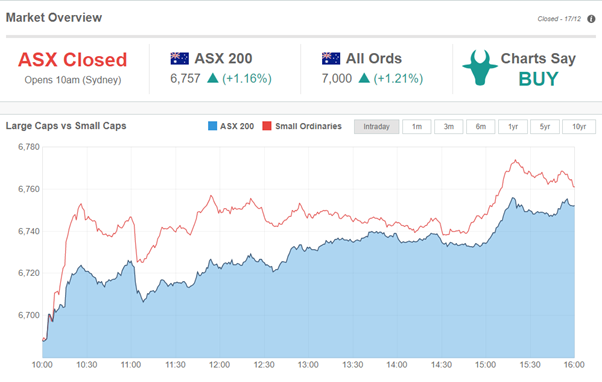The width and height of the screenshot is (602, 382).
Task: Click the Charts Say BUY signal
Action: (x=538, y=68)
